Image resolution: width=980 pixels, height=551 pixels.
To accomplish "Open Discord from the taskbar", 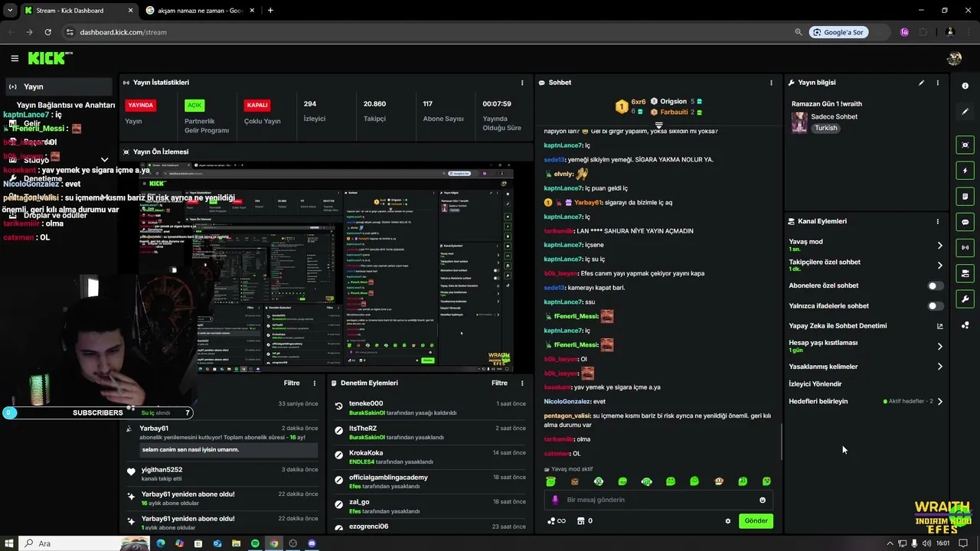I will (312, 543).
